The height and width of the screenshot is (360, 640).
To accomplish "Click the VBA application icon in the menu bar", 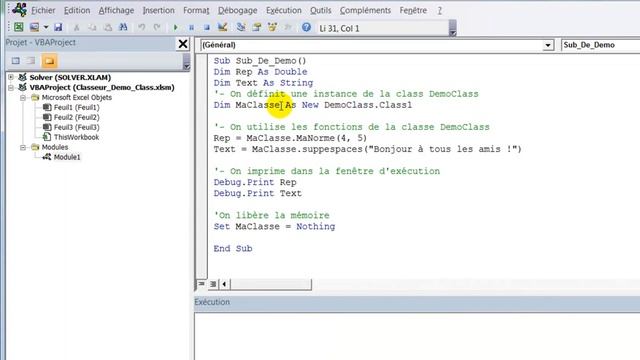I will (x=19, y=9).
